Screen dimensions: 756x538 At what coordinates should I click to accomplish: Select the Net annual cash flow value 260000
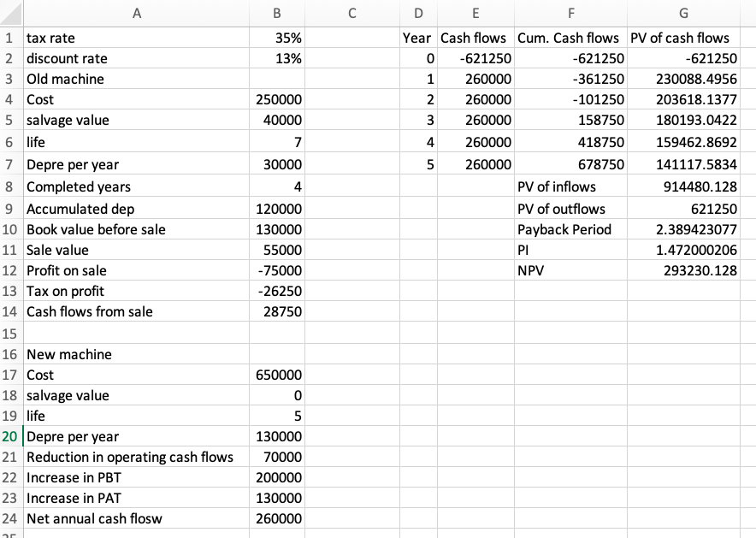point(277,518)
